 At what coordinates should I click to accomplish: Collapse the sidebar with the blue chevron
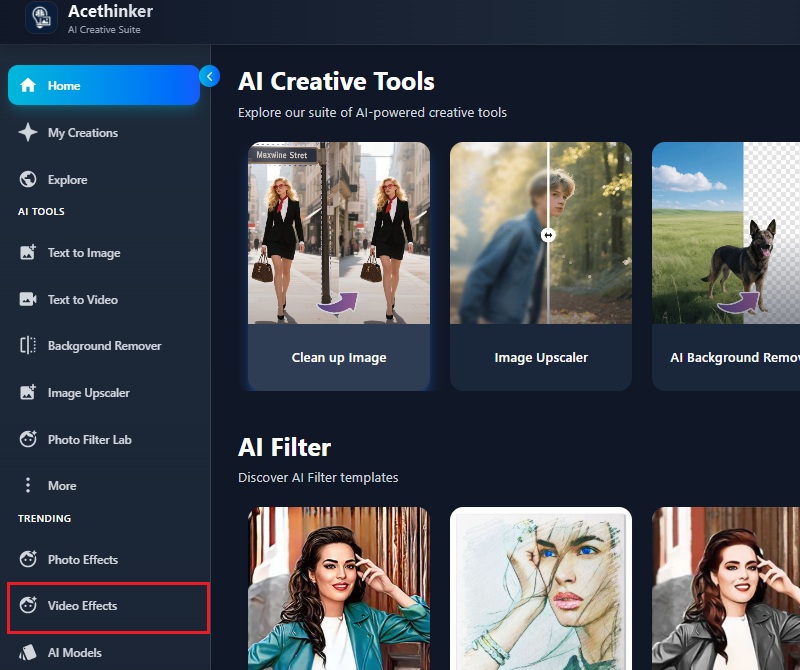(x=210, y=76)
